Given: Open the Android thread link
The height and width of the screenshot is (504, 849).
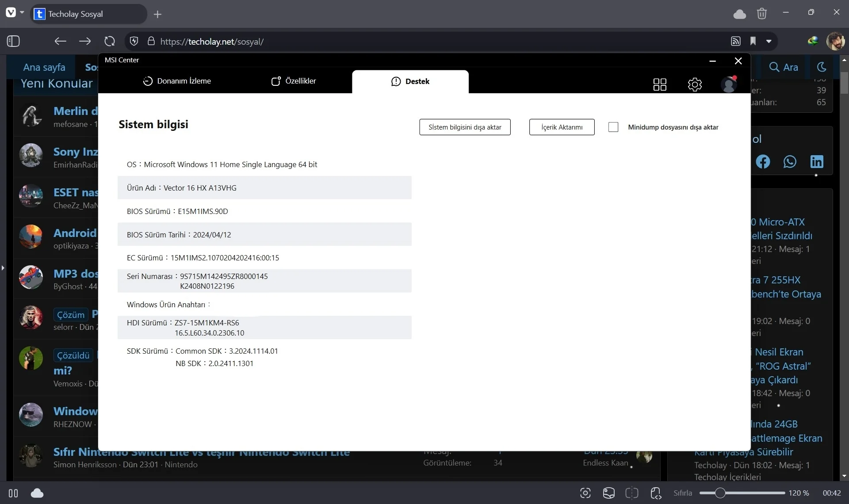Looking at the screenshot, I should coord(75,233).
